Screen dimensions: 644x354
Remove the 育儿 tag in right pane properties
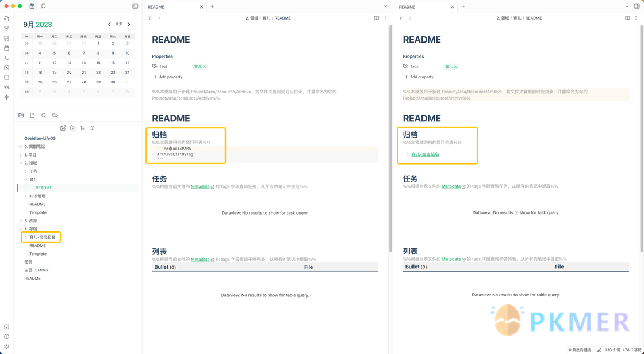pyautogui.click(x=455, y=67)
